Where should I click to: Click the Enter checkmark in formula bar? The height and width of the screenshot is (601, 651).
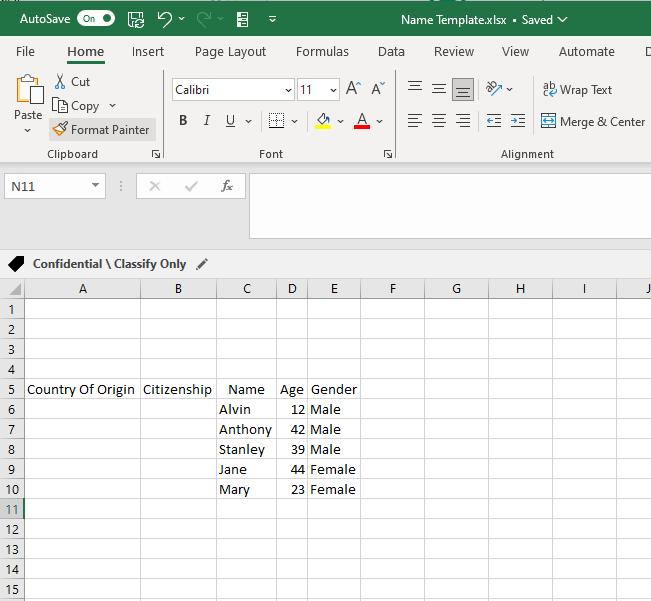tap(191, 186)
